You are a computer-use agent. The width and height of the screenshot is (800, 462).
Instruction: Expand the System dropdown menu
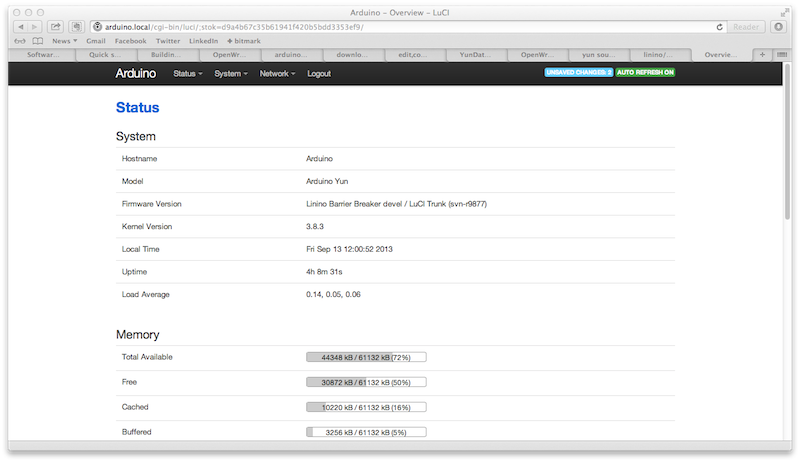[x=231, y=73]
